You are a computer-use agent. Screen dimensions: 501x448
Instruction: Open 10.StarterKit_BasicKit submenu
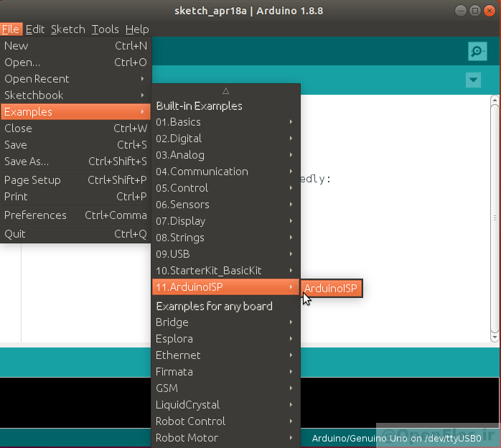coord(225,271)
